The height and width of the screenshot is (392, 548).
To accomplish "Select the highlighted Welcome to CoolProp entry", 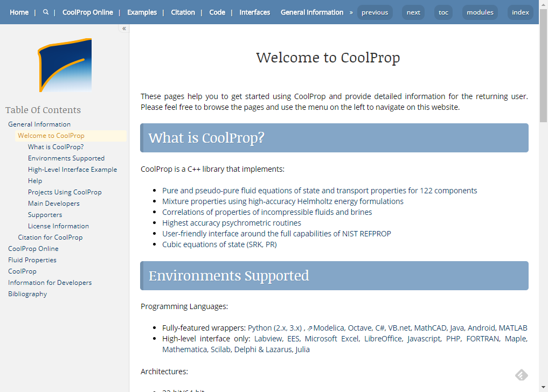I will (x=51, y=135).
